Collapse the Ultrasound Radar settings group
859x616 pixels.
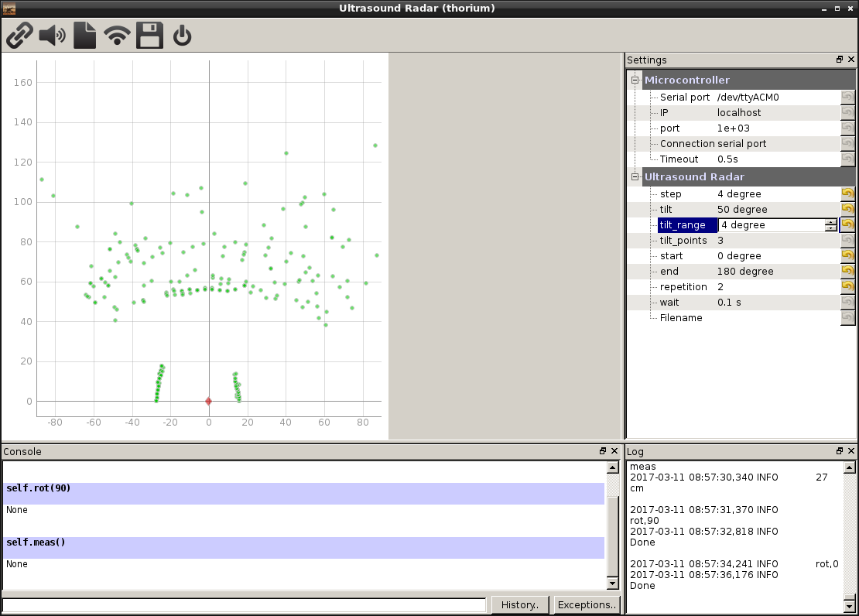[635, 177]
